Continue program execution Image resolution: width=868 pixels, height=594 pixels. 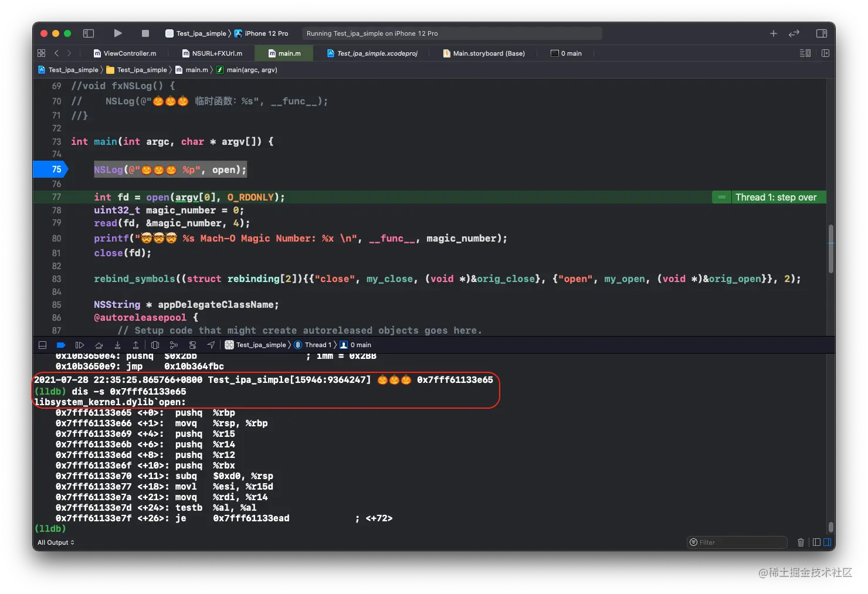(80, 345)
